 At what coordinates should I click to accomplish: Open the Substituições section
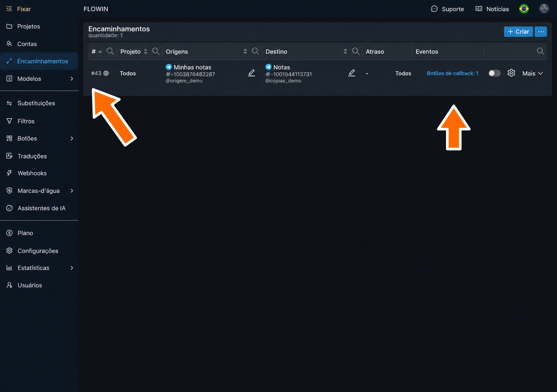pyautogui.click(x=39, y=103)
